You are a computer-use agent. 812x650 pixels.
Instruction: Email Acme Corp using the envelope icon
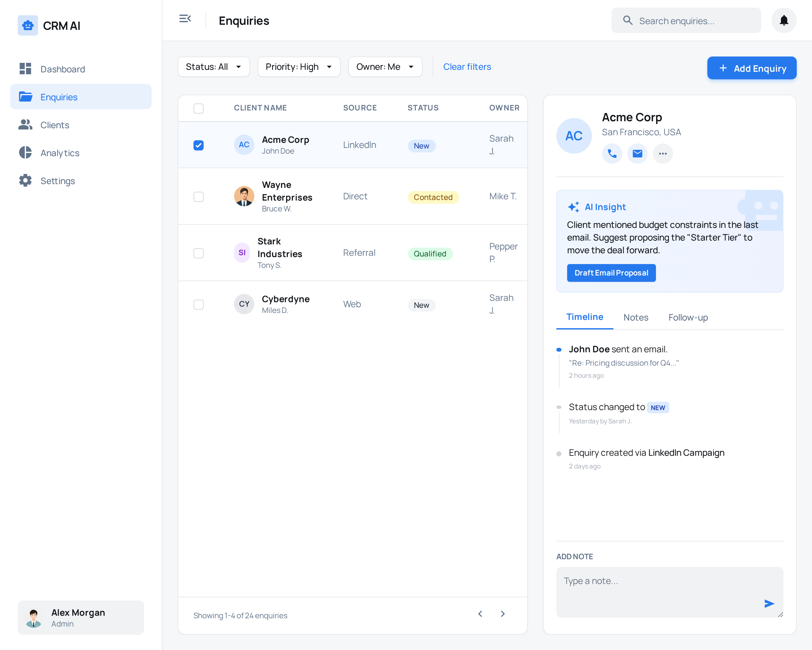(637, 154)
